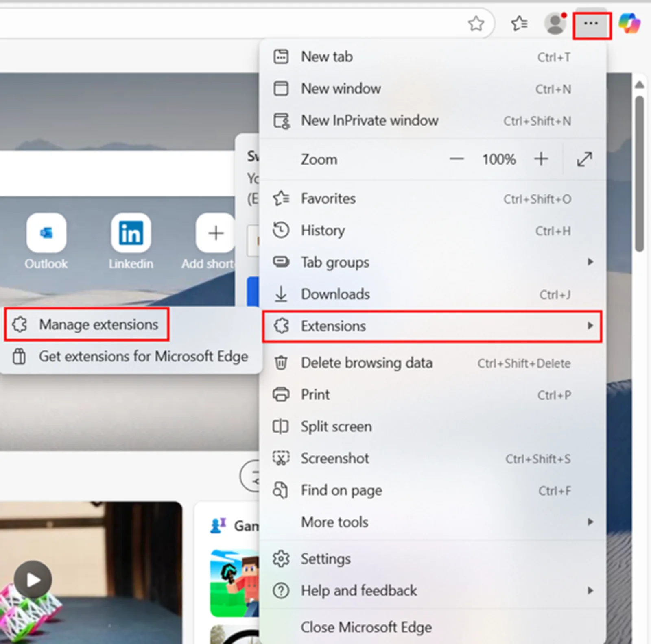Enter full screen using the expand arrow icon
Viewport: 651px width, 644px height.
(584, 159)
